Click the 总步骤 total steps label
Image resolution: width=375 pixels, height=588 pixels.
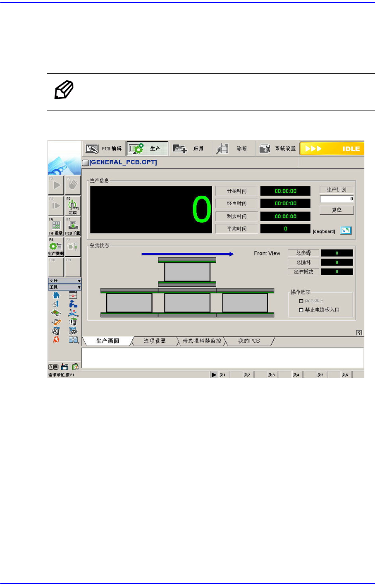coord(303,253)
